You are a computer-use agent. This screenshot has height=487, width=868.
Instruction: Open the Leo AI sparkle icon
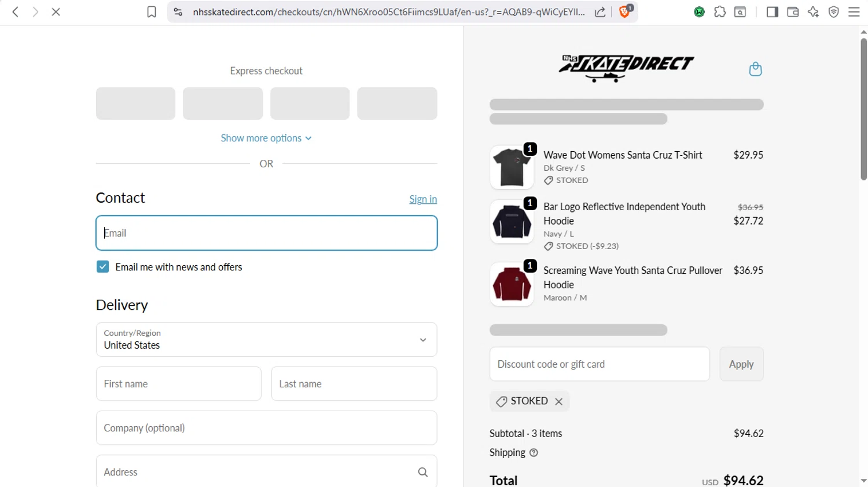pyautogui.click(x=813, y=12)
